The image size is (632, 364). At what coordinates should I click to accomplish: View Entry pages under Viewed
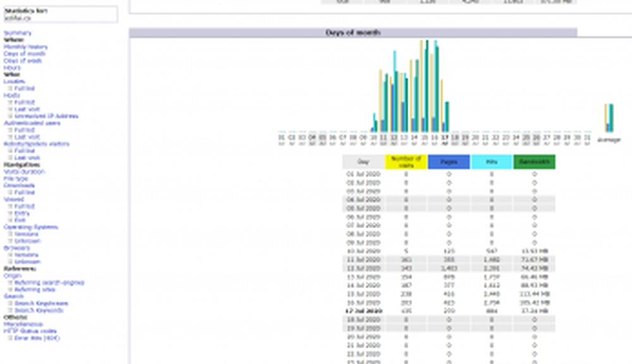pos(21,213)
